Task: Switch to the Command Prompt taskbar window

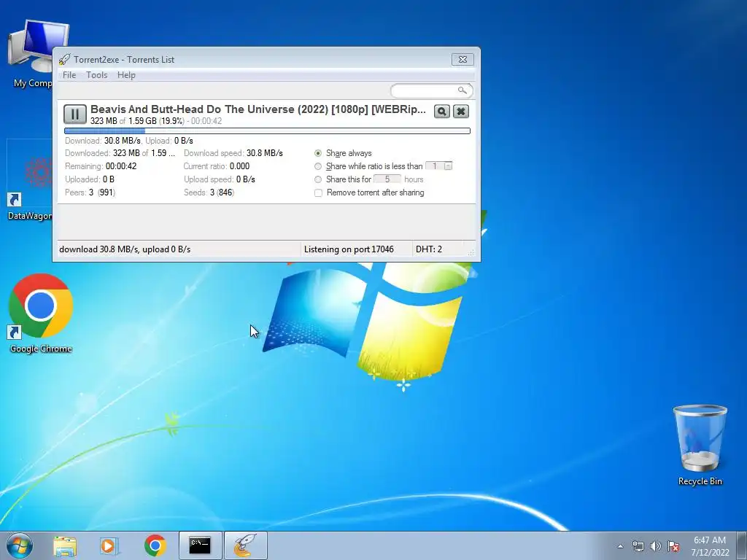Action: coord(200,545)
